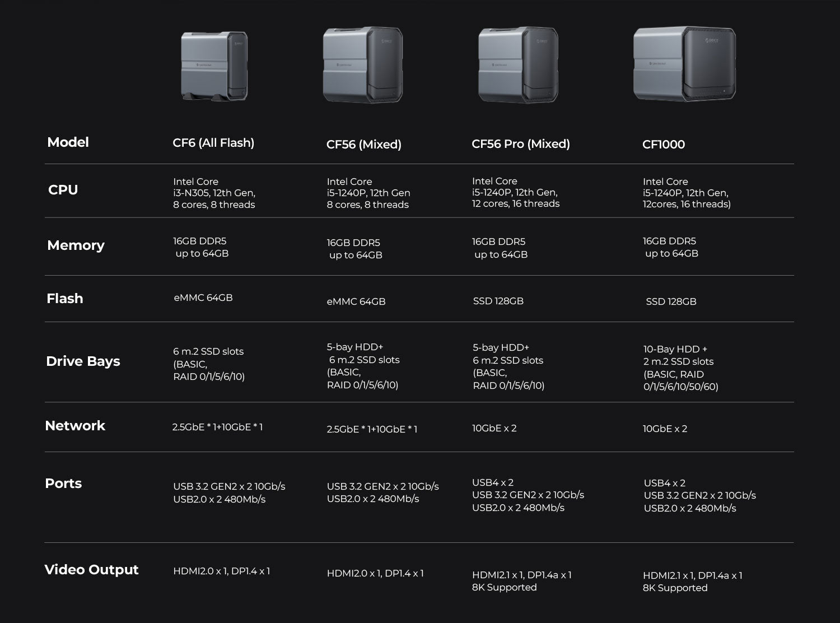Click the 'Network' row label

[75, 426]
